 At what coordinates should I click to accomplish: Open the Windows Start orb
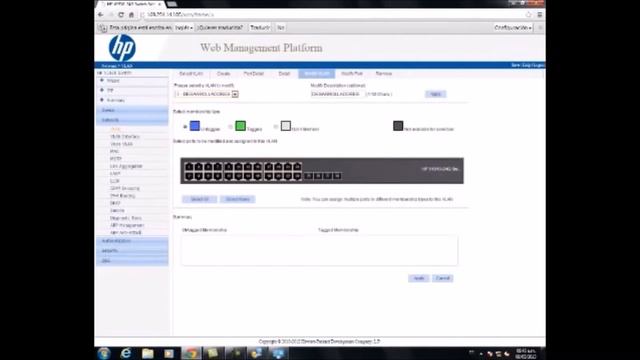pyautogui.click(x=104, y=353)
